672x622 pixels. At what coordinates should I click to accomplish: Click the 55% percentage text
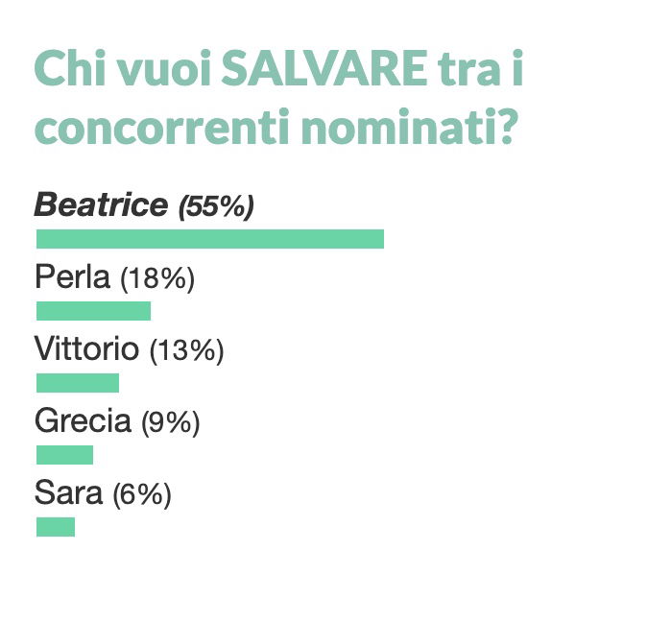(216, 206)
